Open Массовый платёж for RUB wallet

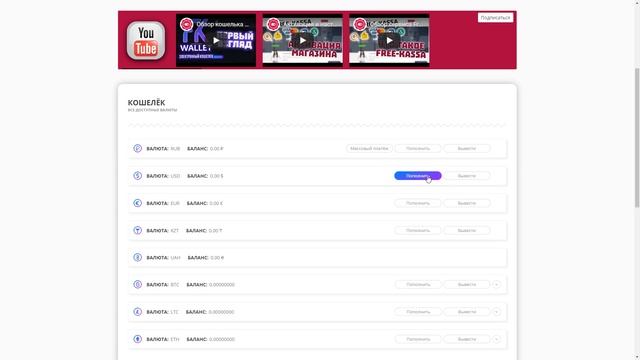point(369,149)
